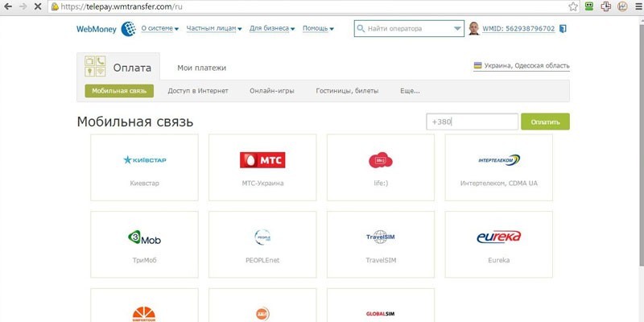Switch to the Мои платежи tab

(202, 68)
